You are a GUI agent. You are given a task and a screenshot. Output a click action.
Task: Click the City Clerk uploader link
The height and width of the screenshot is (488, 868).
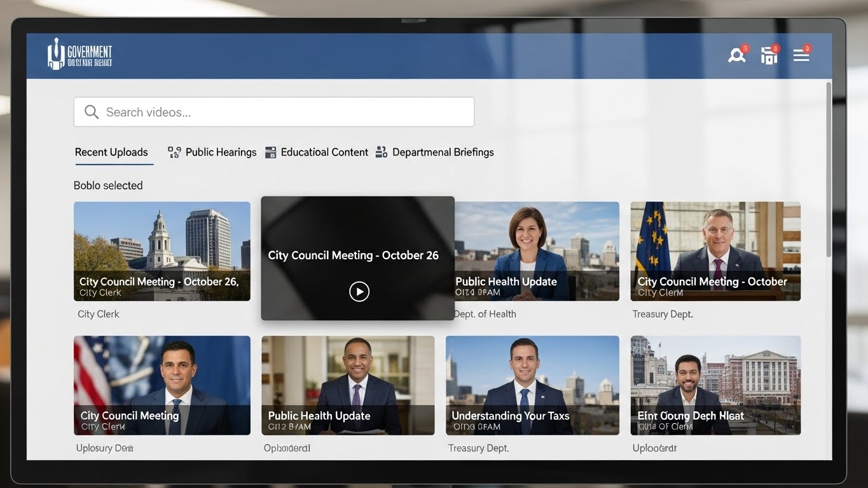click(x=98, y=313)
